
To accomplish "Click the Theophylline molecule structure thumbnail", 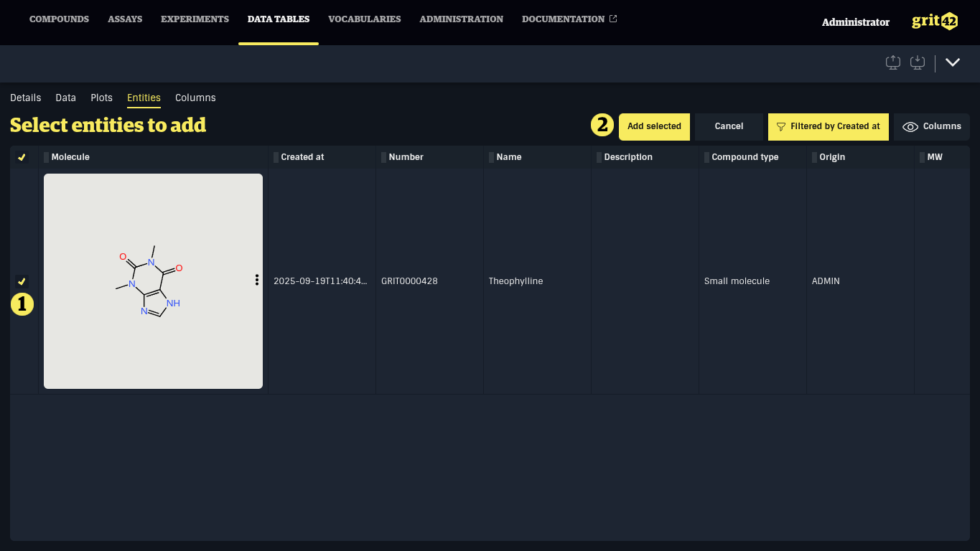I will coord(153,280).
